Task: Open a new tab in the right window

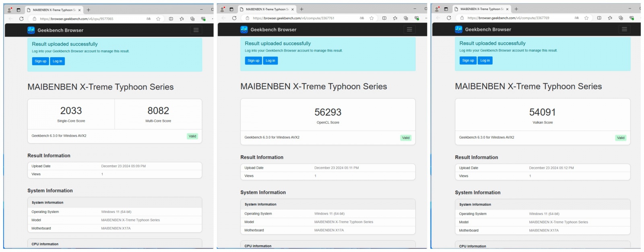Action: [x=516, y=9]
